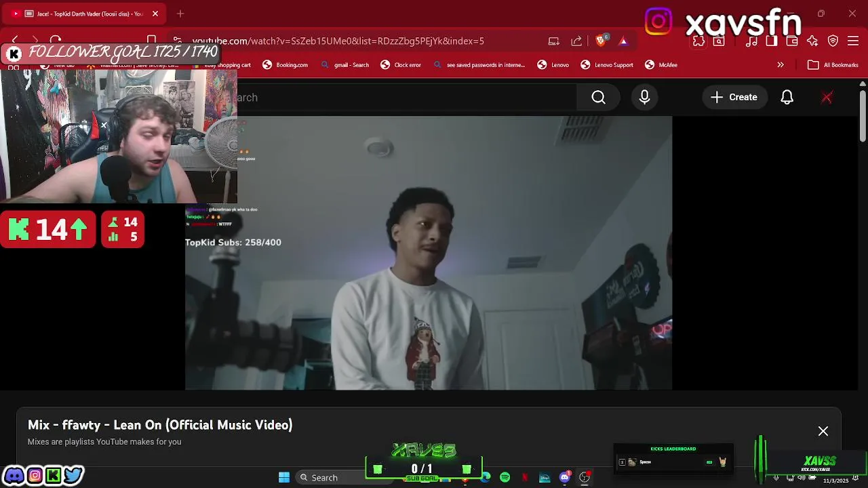
Task: Toggle the browser sidebar panel icon
Action: point(771,41)
